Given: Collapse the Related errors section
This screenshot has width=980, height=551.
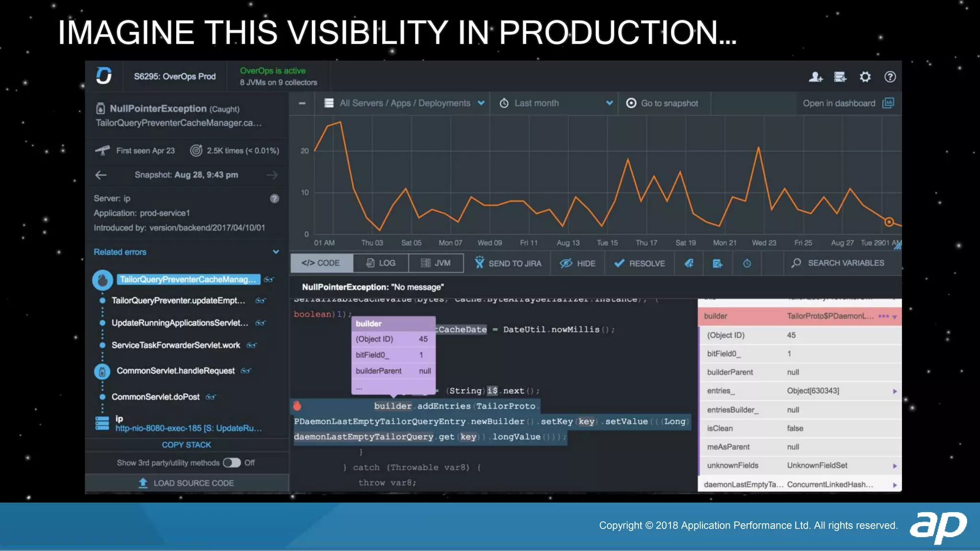Looking at the screenshot, I should [276, 252].
